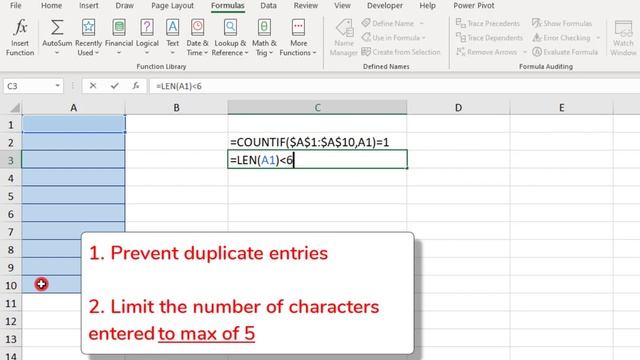Click the AutoSum sigma icon
This screenshot has width=640, height=360.
click(x=57, y=28)
